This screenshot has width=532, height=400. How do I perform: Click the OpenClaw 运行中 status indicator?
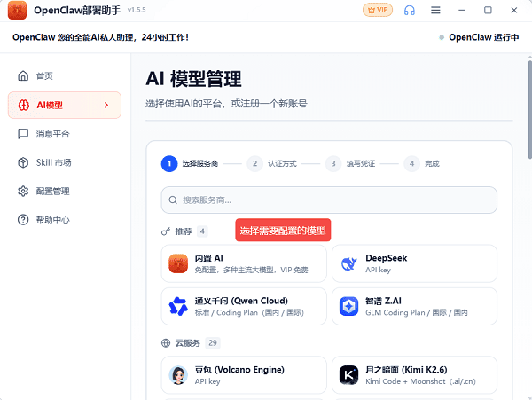[x=480, y=37]
